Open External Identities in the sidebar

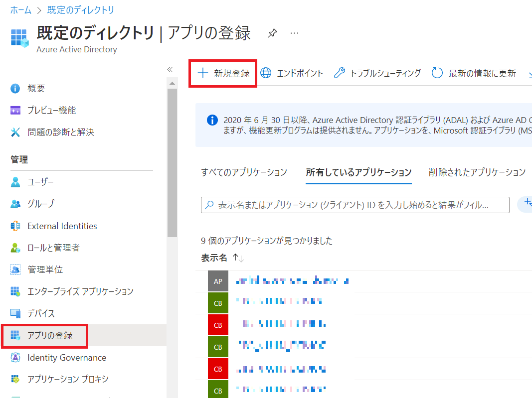point(62,226)
